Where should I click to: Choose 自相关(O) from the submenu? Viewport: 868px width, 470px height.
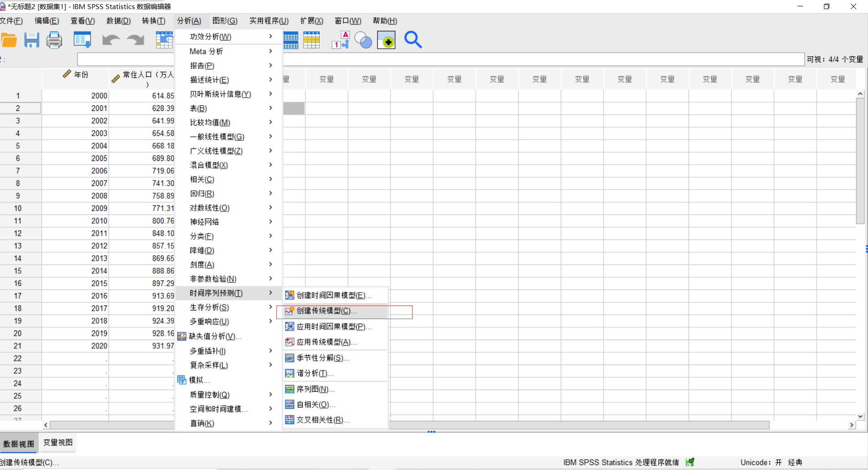click(335, 405)
